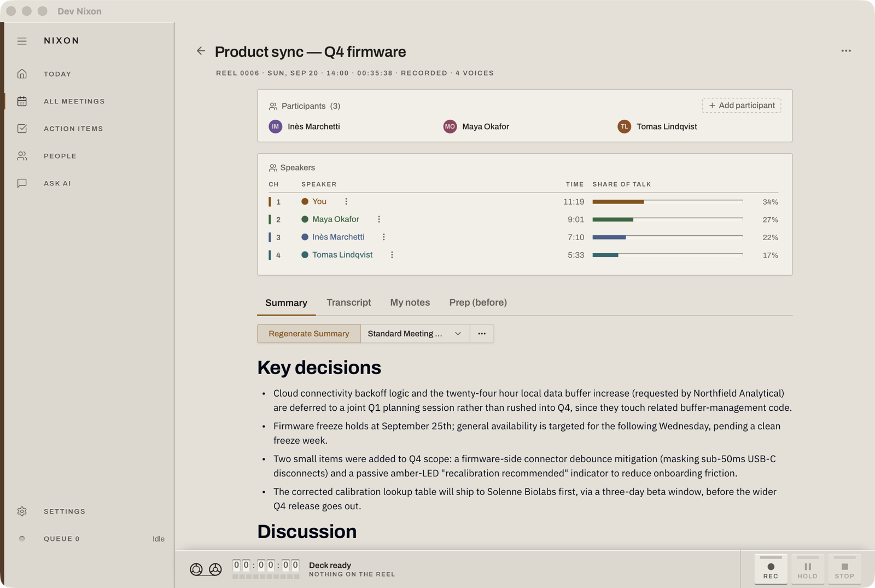Click the TIME column header
Viewport: 875px width, 588px height.
[575, 184]
